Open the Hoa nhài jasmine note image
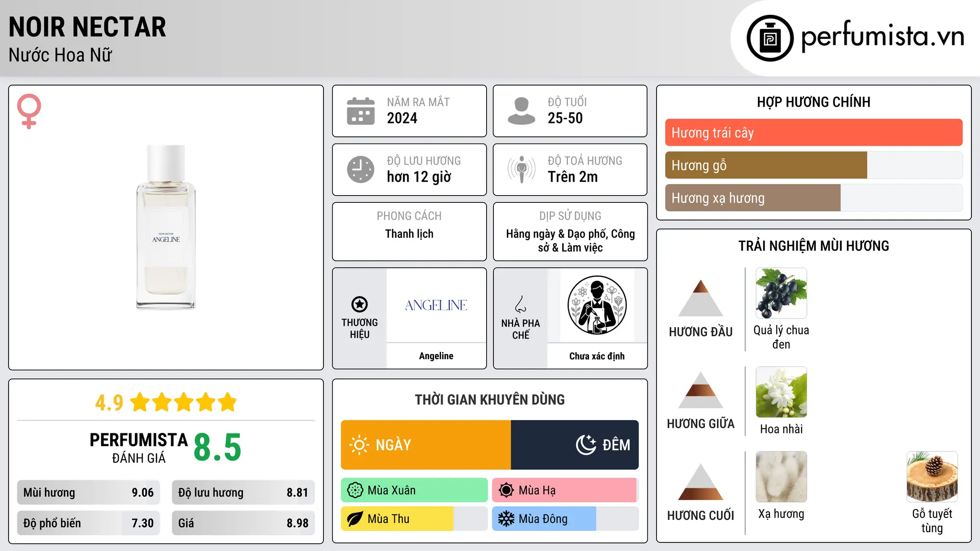980x551 pixels. tap(781, 392)
